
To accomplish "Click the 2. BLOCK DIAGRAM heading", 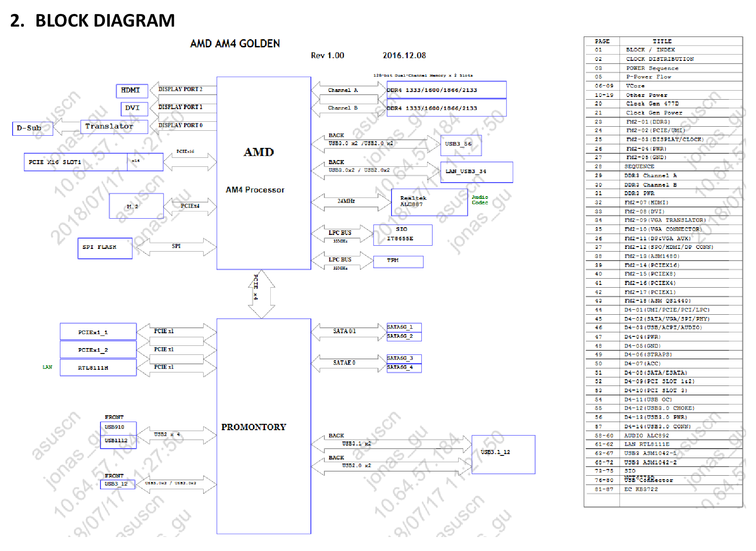I will coord(92,21).
